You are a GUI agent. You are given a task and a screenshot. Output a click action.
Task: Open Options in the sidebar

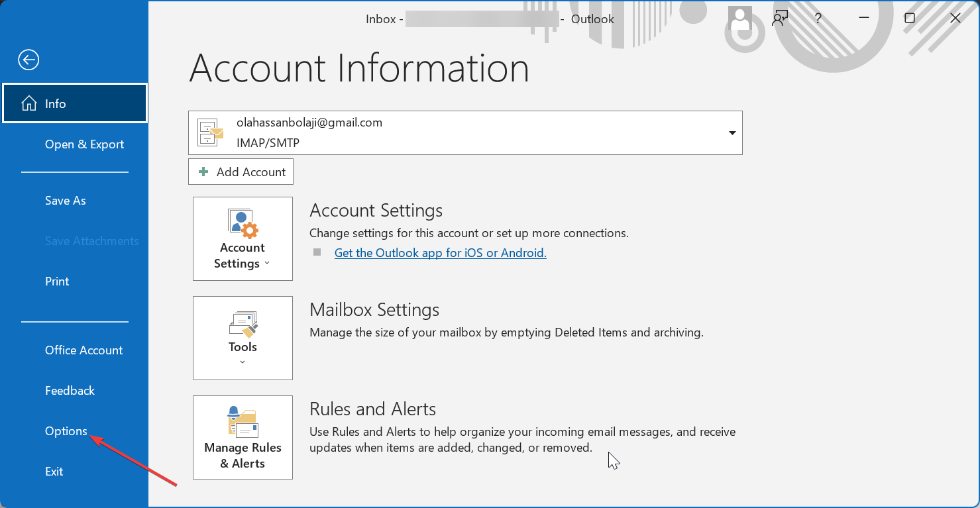pos(66,431)
